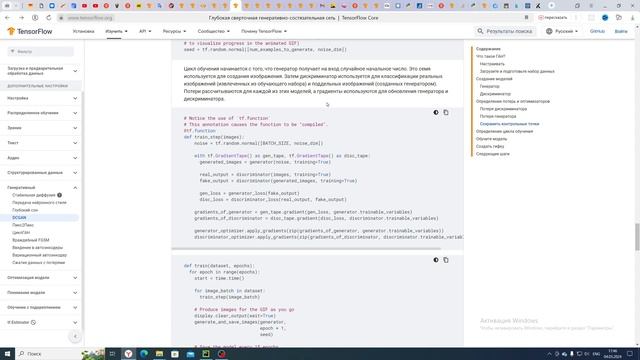Open browser downloads icon
640x360 pixels.
point(632,18)
